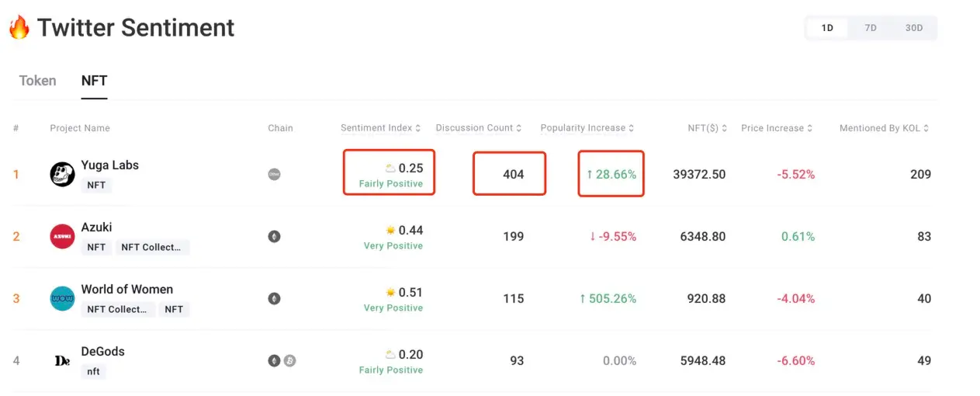Click the DeGods logo icon
The width and height of the screenshot is (980, 396).
pos(62,360)
